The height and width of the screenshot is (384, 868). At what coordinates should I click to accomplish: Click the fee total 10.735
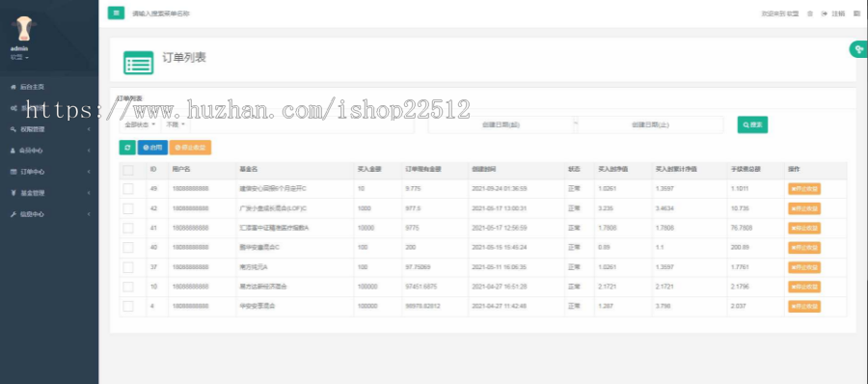click(740, 208)
